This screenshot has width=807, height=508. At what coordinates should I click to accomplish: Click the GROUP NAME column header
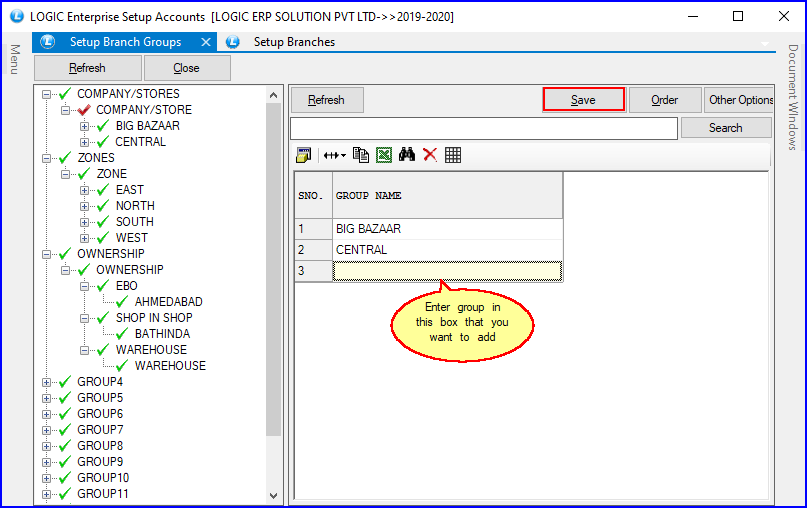447,196
